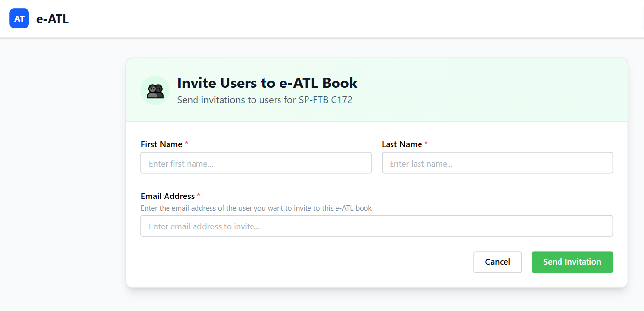Click the blue AT logo icon

click(19, 19)
